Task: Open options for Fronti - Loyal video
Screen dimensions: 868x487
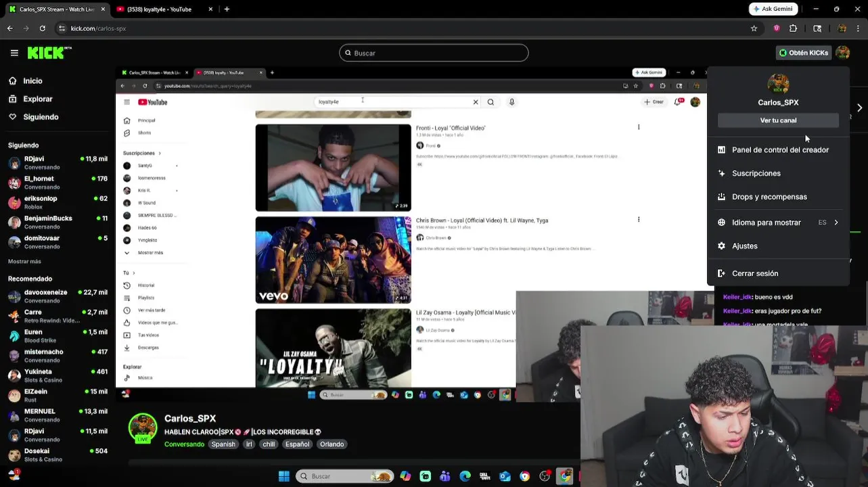Action: tap(639, 127)
